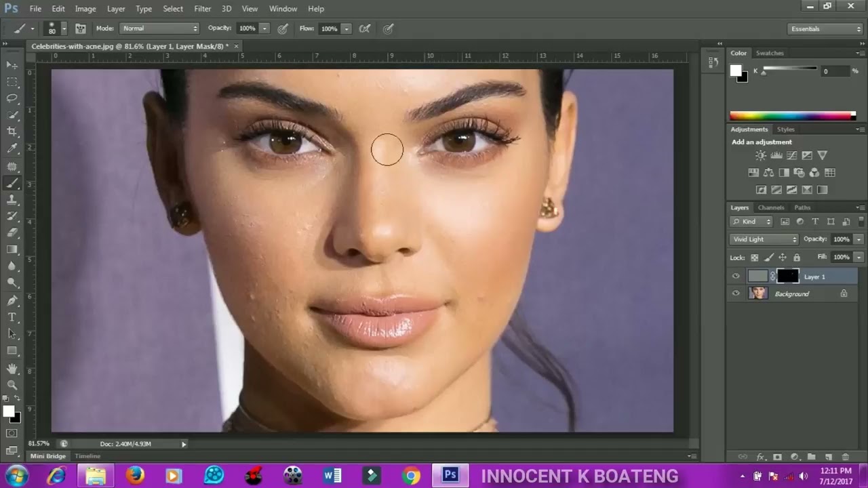Image resolution: width=868 pixels, height=488 pixels.
Task: Add a Levels adjustment
Action: (776, 155)
